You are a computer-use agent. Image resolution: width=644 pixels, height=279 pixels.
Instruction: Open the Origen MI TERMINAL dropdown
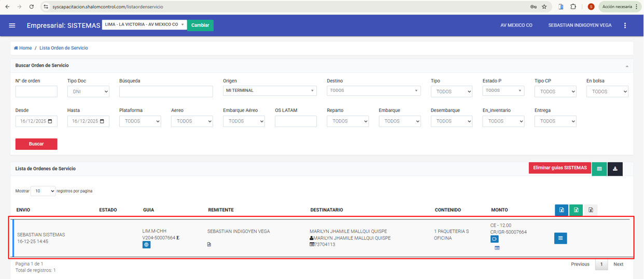(x=270, y=91)
